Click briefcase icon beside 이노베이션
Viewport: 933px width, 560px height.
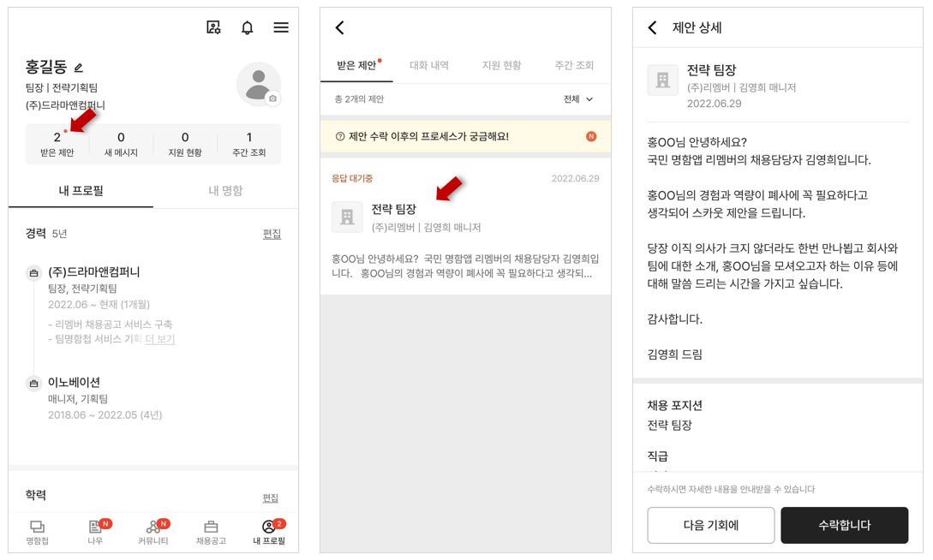[x=34, y=384]
